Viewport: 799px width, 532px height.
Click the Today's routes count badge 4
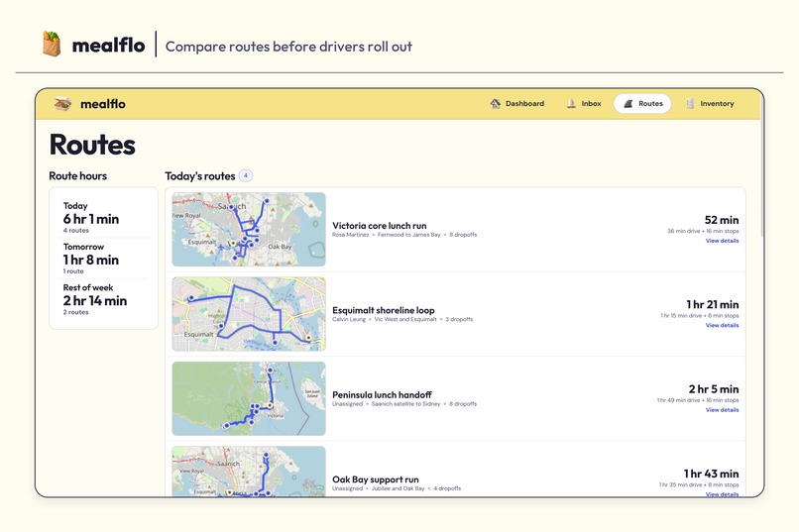(x=246, y=175)
